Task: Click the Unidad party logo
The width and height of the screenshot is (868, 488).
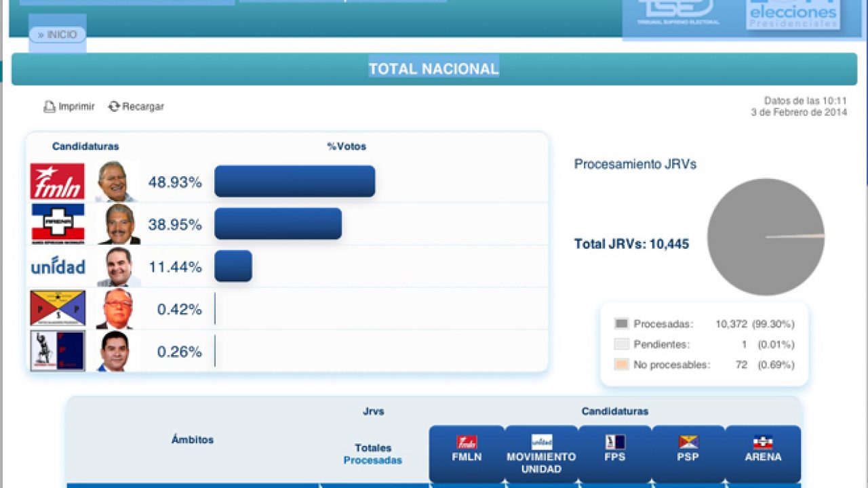Action: point(58,267)
